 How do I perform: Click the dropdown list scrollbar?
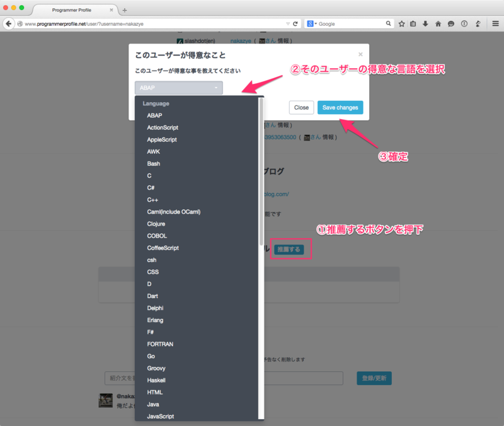click(261, 172)
